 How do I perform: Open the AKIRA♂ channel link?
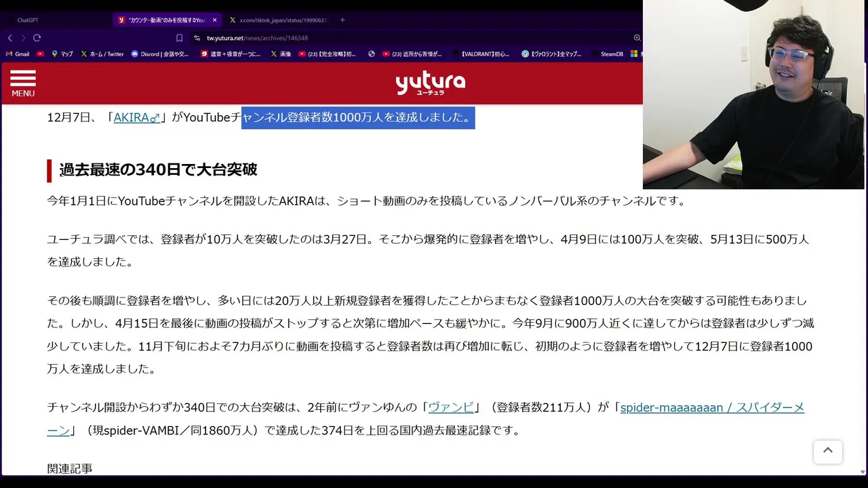(137, 117)
